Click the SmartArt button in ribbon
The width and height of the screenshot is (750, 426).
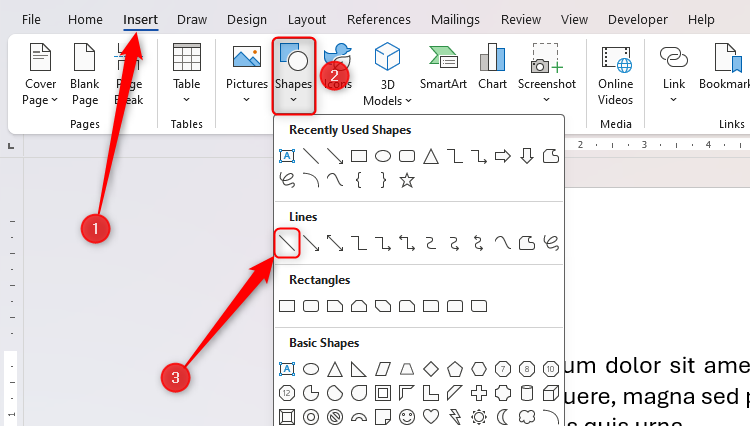point(443,67)
